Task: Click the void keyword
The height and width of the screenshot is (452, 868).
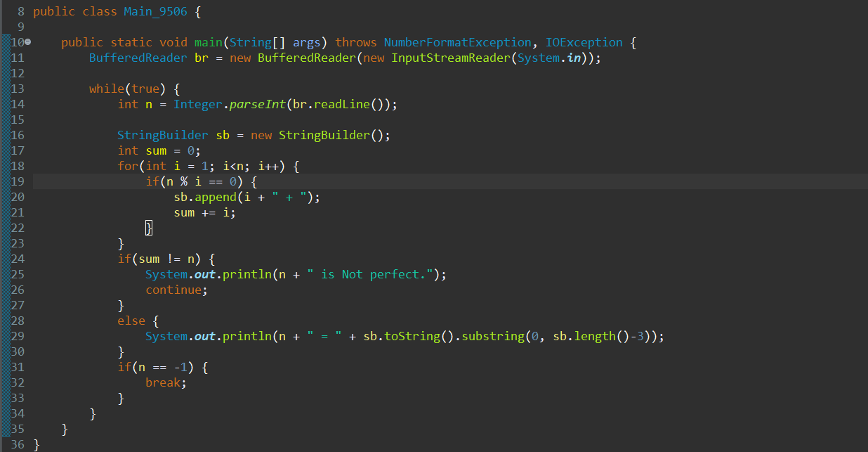Action: click(x=173, y=42)
